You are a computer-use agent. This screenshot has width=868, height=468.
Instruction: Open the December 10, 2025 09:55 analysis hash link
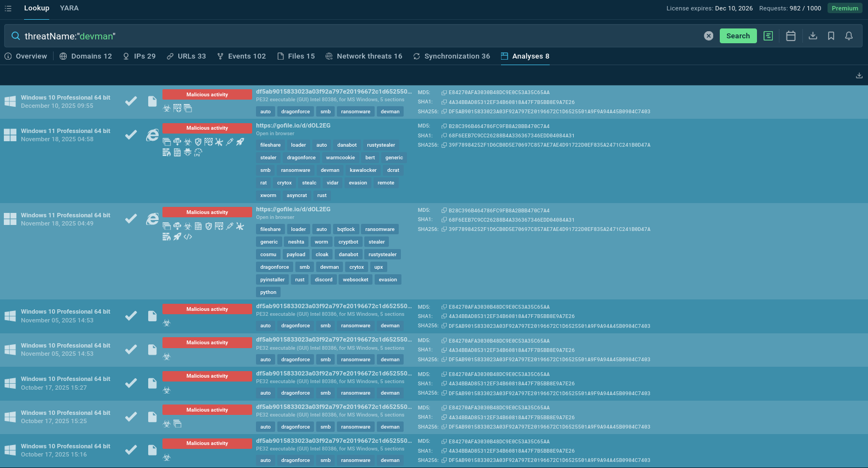pos(334,92)
